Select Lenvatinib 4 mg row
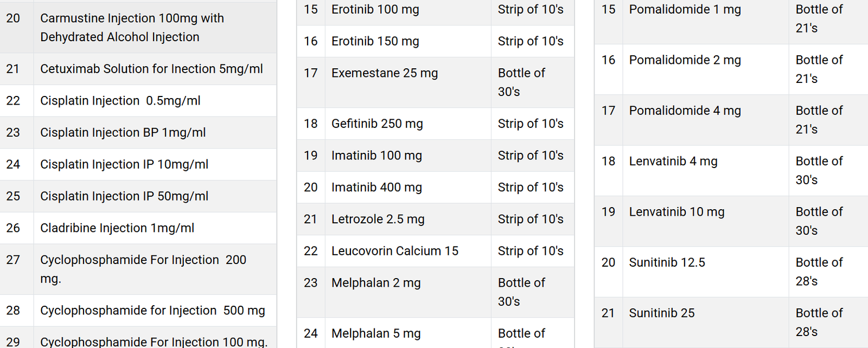The height and width of the screenshot is (348, 868). click(x=731, y=171)
